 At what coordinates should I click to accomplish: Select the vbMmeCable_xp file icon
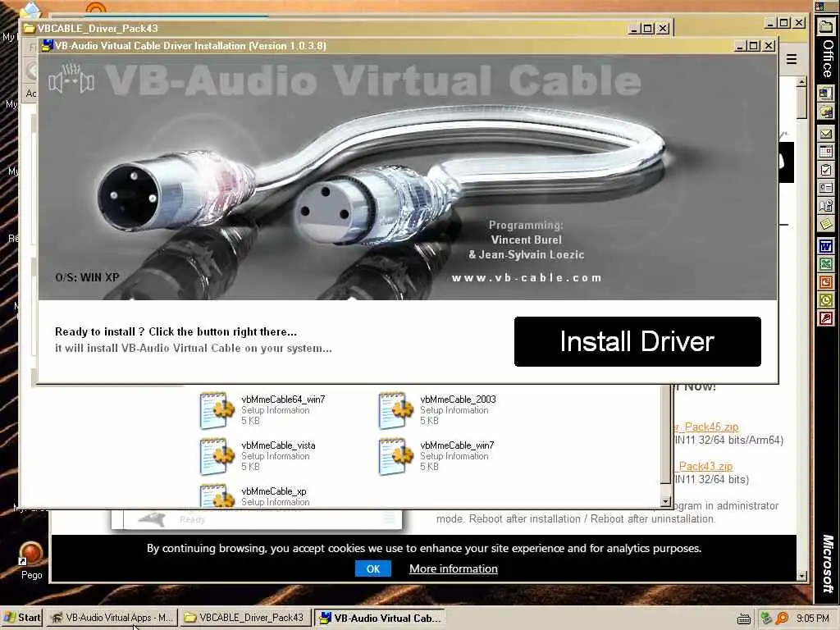(217, 495)
